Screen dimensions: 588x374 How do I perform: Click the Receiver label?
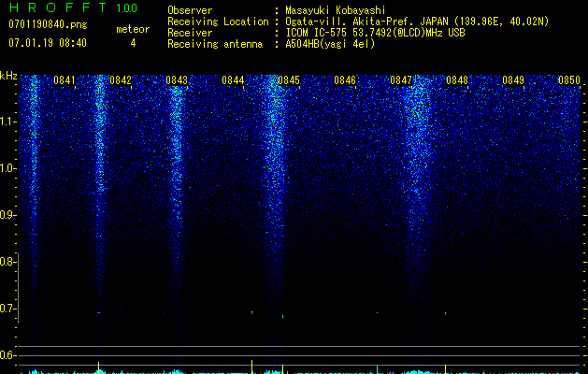point(190,33)
